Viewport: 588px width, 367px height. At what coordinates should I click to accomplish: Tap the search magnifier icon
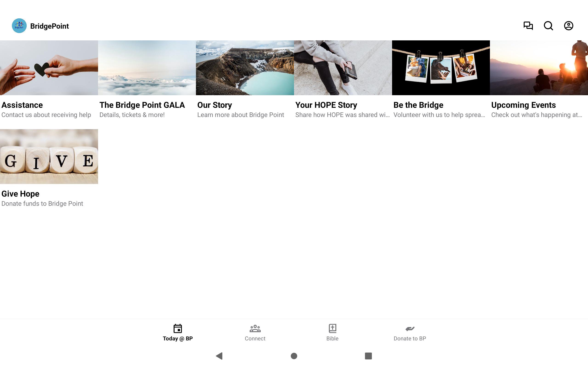click(x=548, y=26)
